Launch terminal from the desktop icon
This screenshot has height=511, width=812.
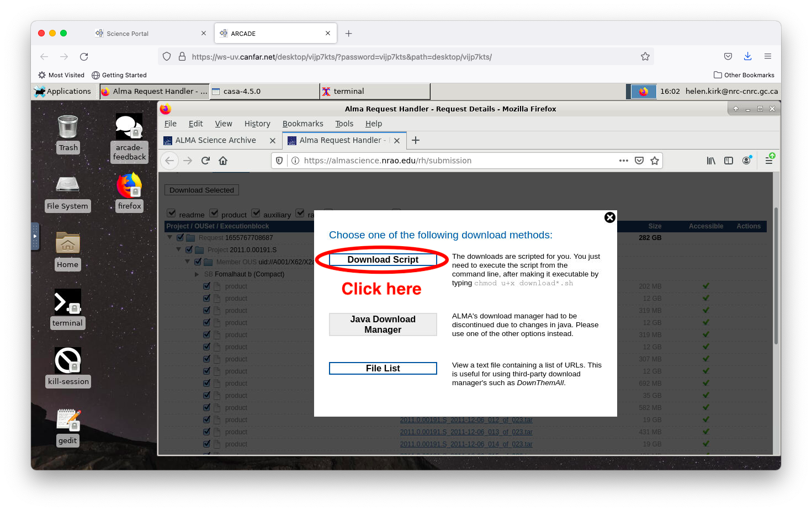click(68, 308)
